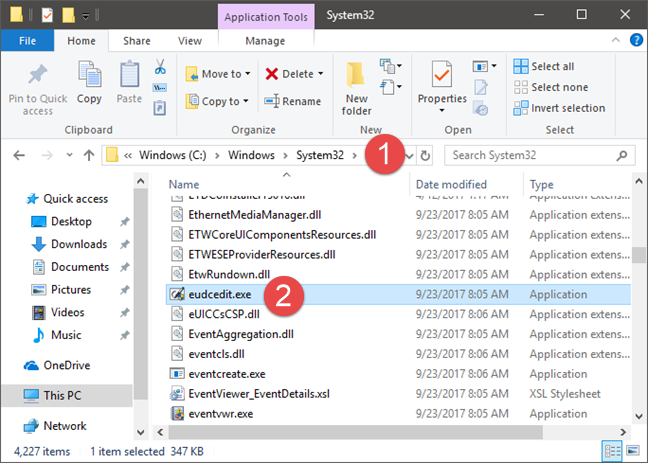The image size is (648, 463).
Task: Switch to the Home ribbon tab
Action: tap(81, 41)
